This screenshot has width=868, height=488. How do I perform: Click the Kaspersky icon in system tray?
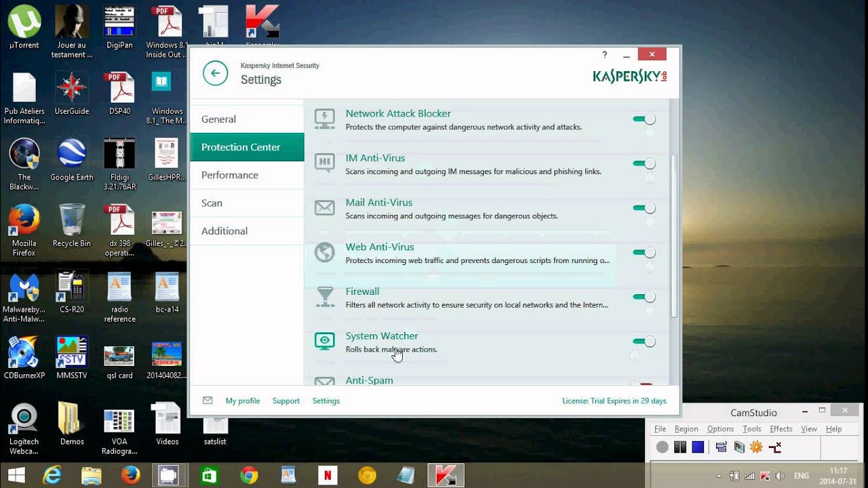tap(765, 476)
